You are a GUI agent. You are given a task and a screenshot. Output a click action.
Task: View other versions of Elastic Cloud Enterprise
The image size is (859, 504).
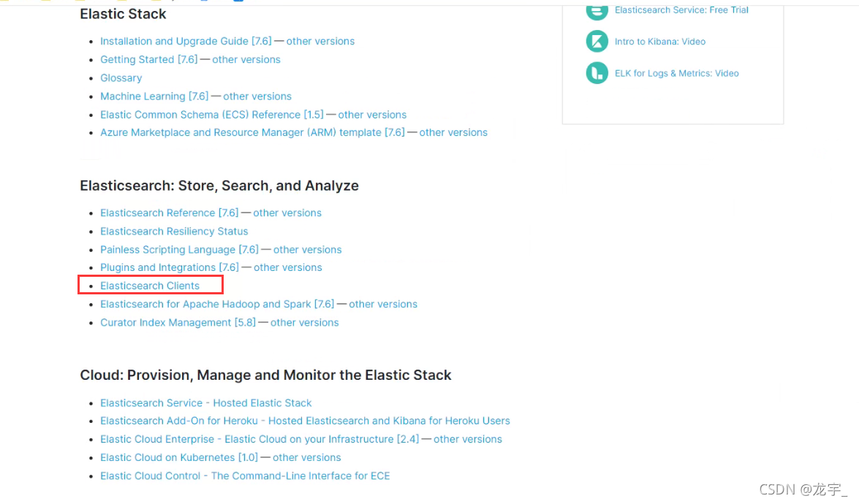coord(467,440)
